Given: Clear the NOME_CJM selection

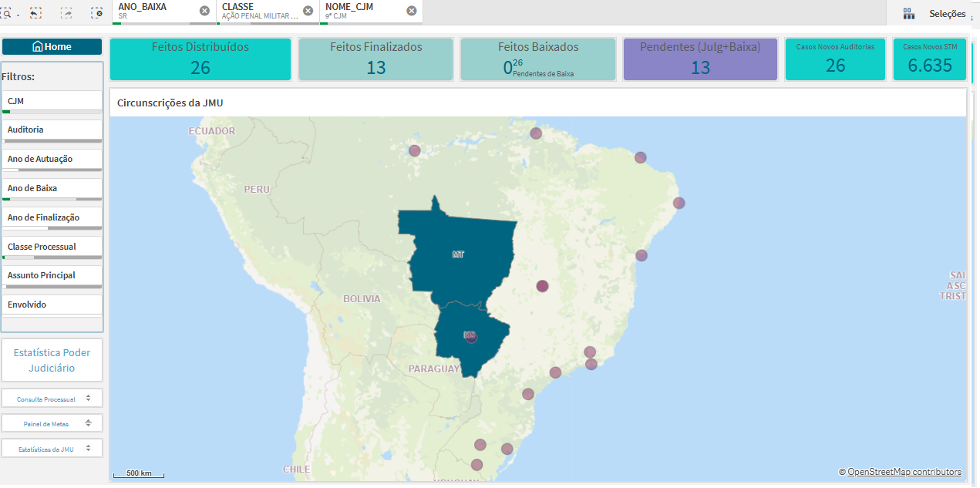Looking at the screenshot, I should (x=412, y=11).
